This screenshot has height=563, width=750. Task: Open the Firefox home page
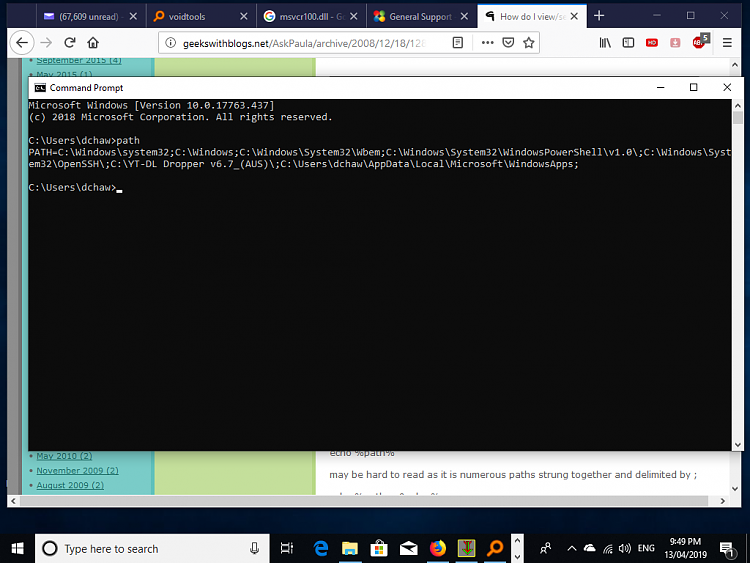93,43
